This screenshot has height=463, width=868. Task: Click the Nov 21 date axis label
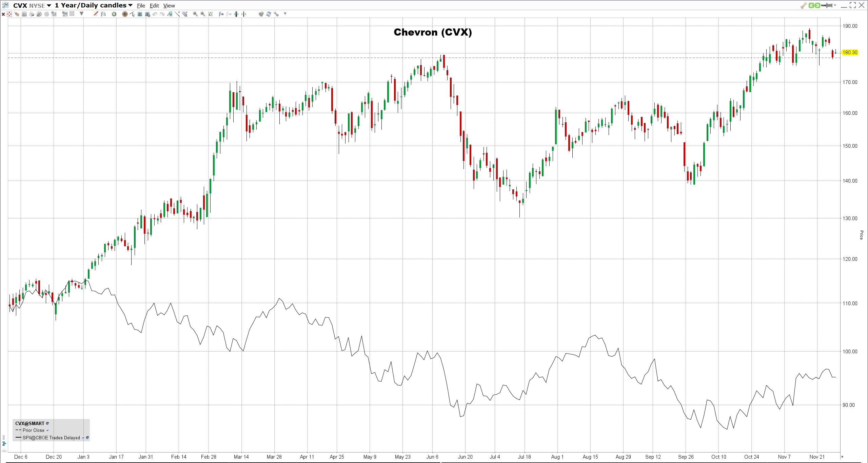(x=817, y=457)
